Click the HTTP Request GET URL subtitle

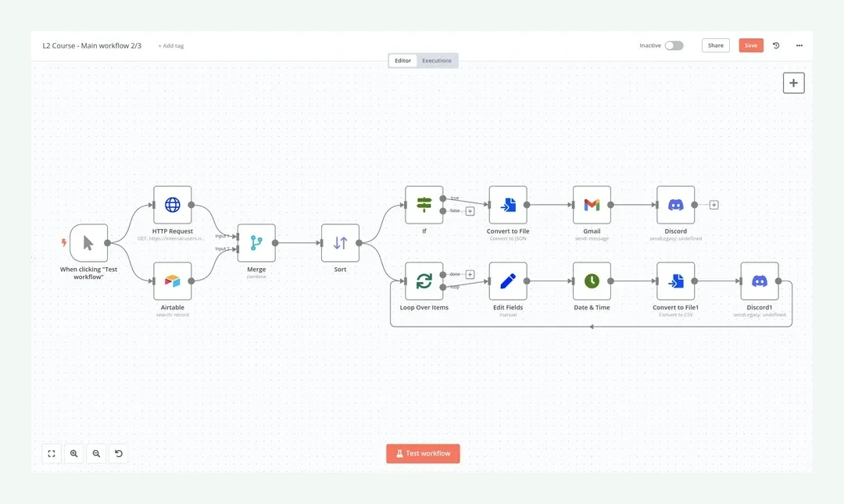(x=170, y=238)
